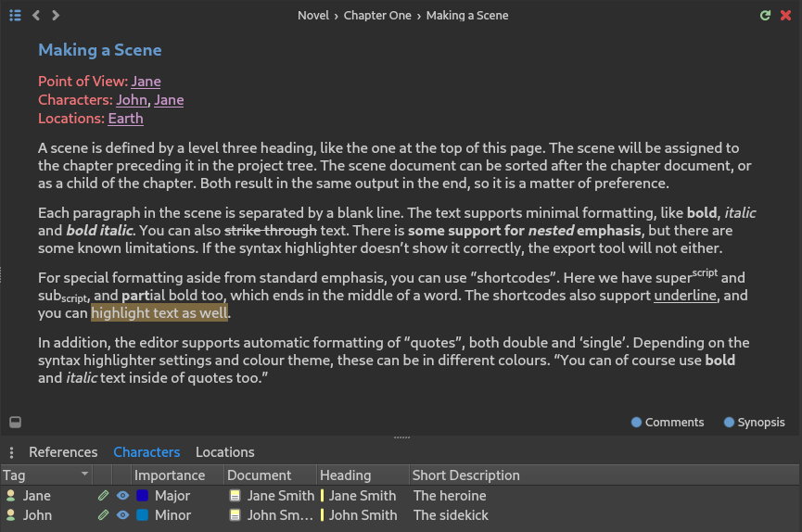Go forward with the right arrow
This screenshot has width=802, height=532.
[x=56, y=16]
